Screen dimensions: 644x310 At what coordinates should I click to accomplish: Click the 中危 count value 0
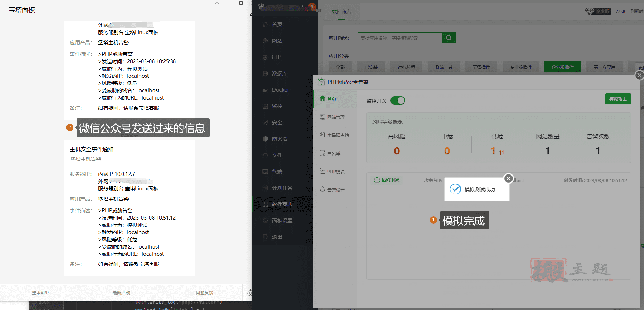[x=447, y=151]
